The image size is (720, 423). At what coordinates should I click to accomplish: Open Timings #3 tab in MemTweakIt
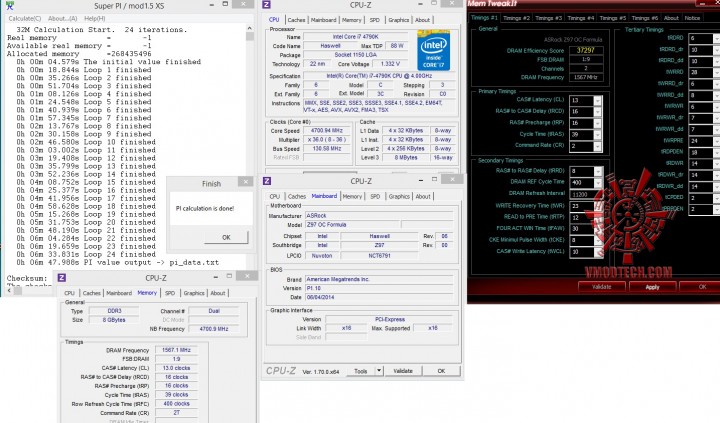click(548, 18)
